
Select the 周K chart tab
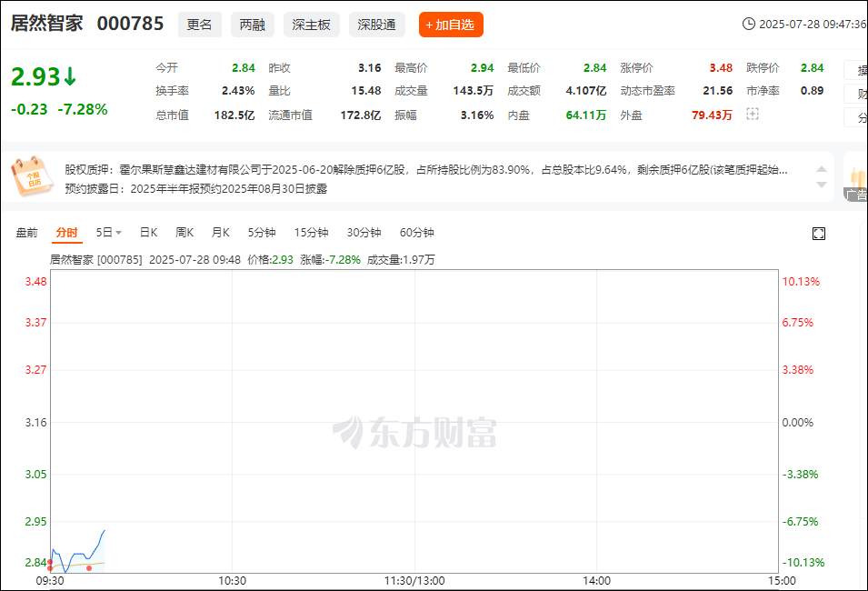(x=185, y=233)
